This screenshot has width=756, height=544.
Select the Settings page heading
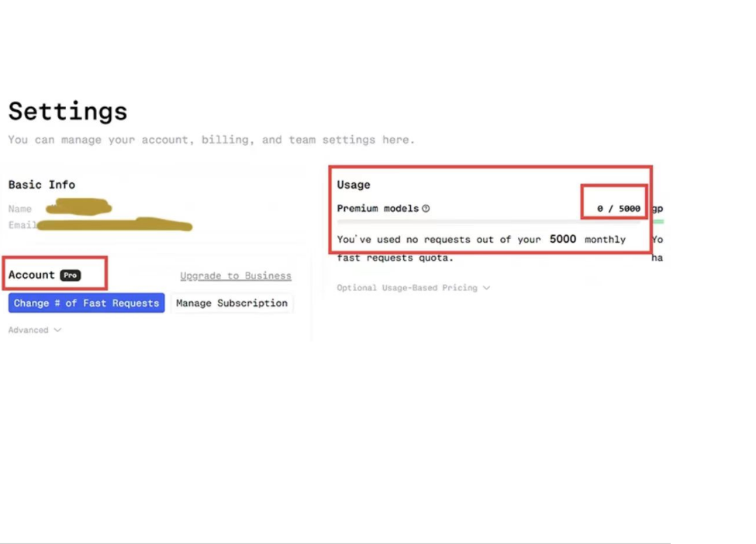tap(67, 111)
